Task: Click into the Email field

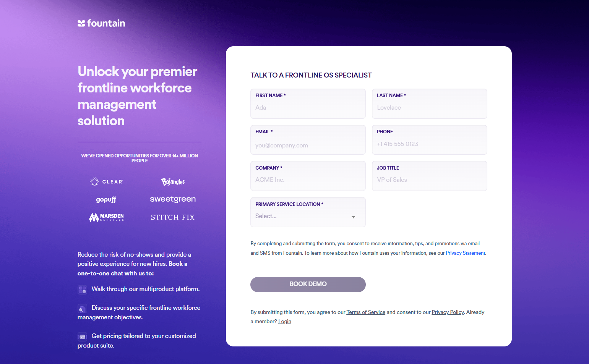Action: pos(308,146)
